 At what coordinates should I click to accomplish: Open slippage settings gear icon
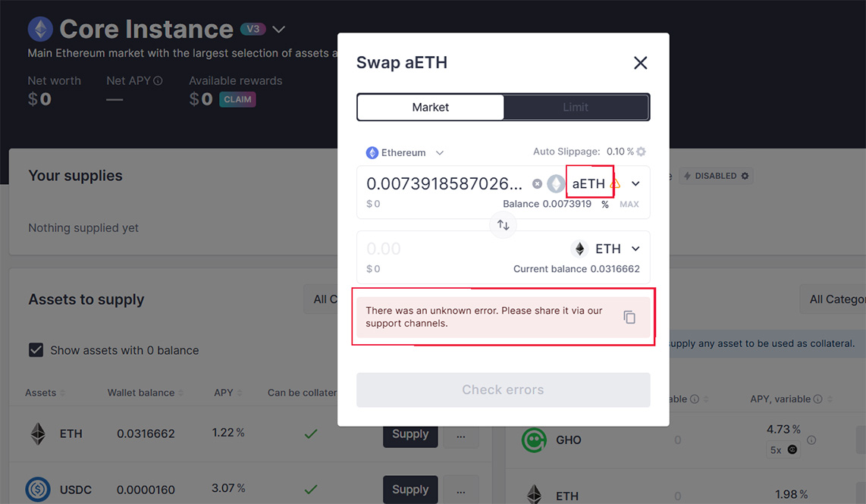coord(642,152)
